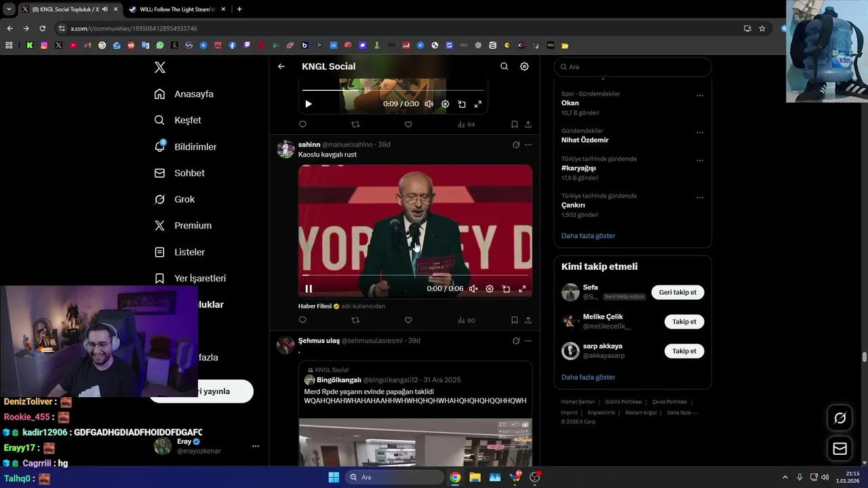This screenshot has height=488, width=868.
Task: Open Grok from the sidebar
Action: [174, 199]
